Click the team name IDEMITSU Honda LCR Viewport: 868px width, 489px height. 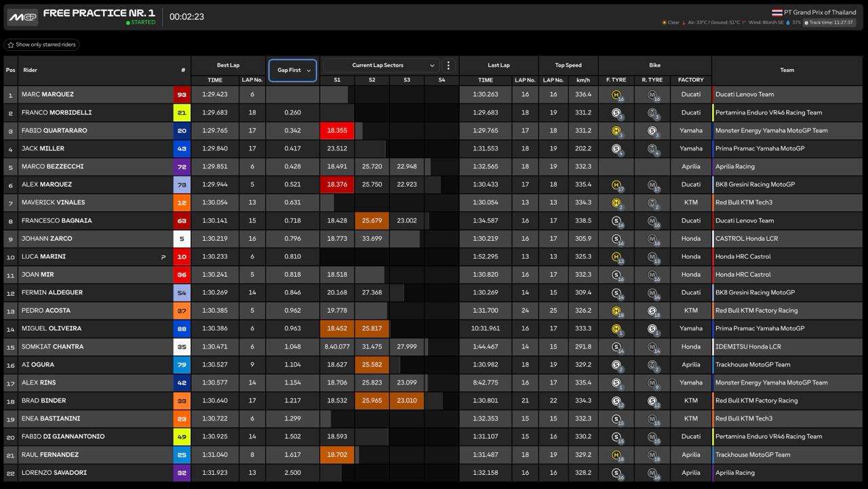(748, 347)
